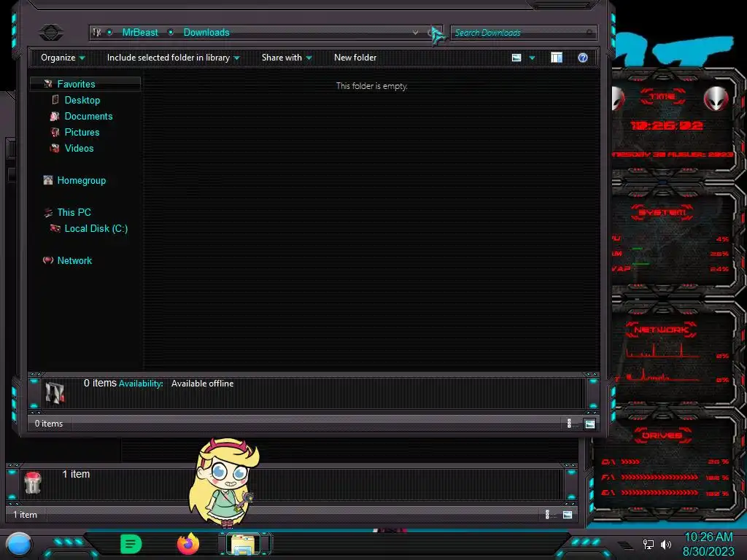Image resolution: width=747 pixels, height=560 pixels.
Task: Click the Drives header in the red widget
Action: (x=661, y=435)
